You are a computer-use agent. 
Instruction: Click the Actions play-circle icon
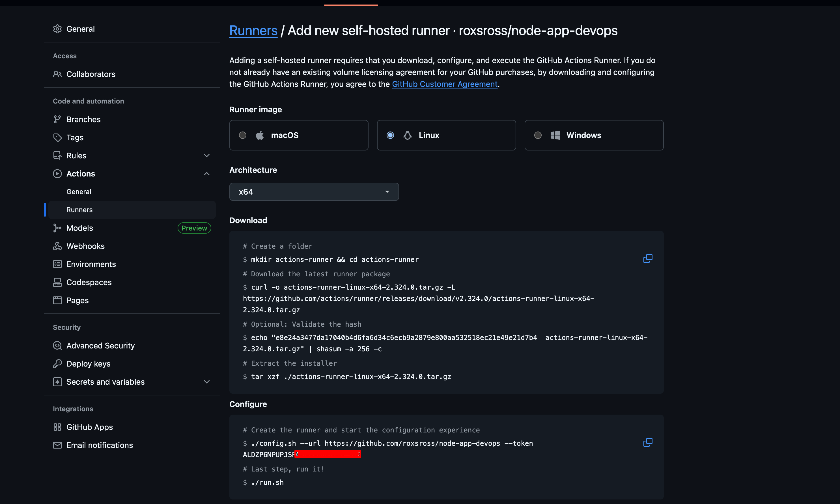tap(57, 174)
